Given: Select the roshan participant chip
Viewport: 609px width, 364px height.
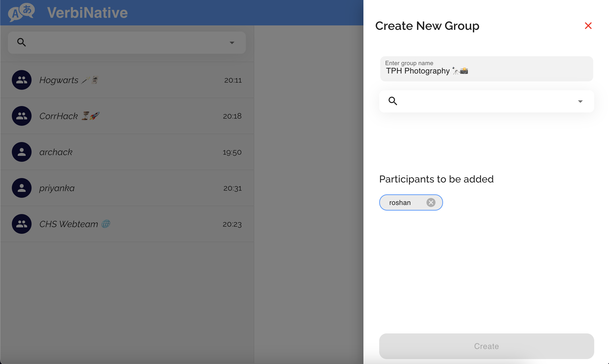Looking at the screenshot, I should click(400, 203).
